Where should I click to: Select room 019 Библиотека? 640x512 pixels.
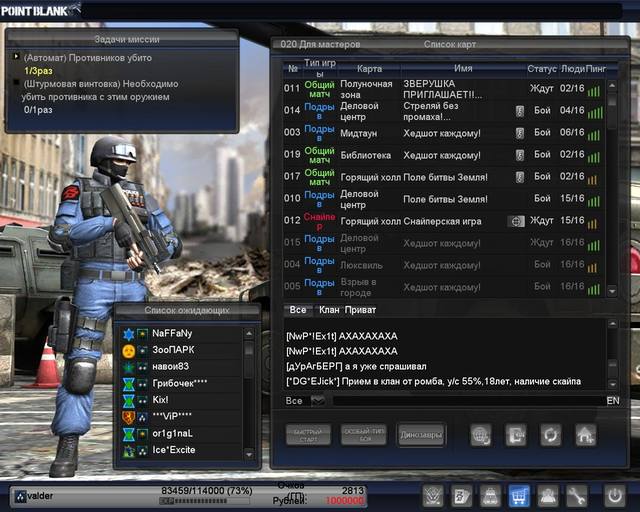pos(444,155)
